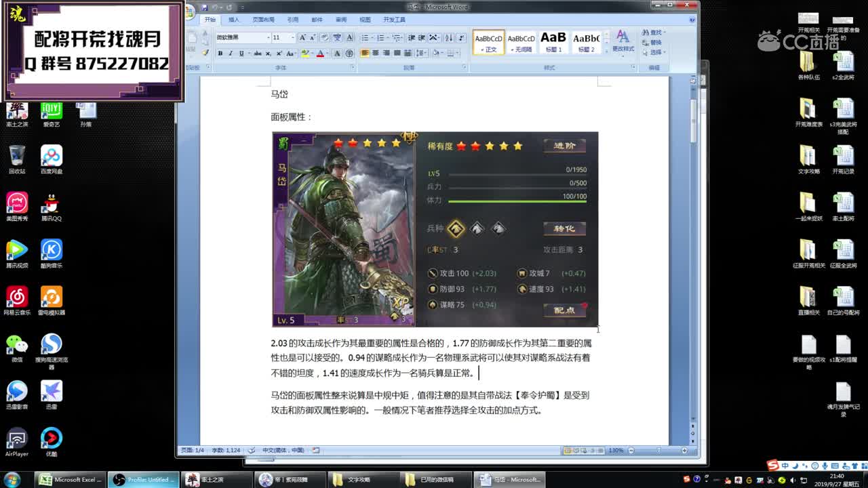Screen dimensions: 868x488
Task: Decrease paragraph indent
Action: [411, 37]
